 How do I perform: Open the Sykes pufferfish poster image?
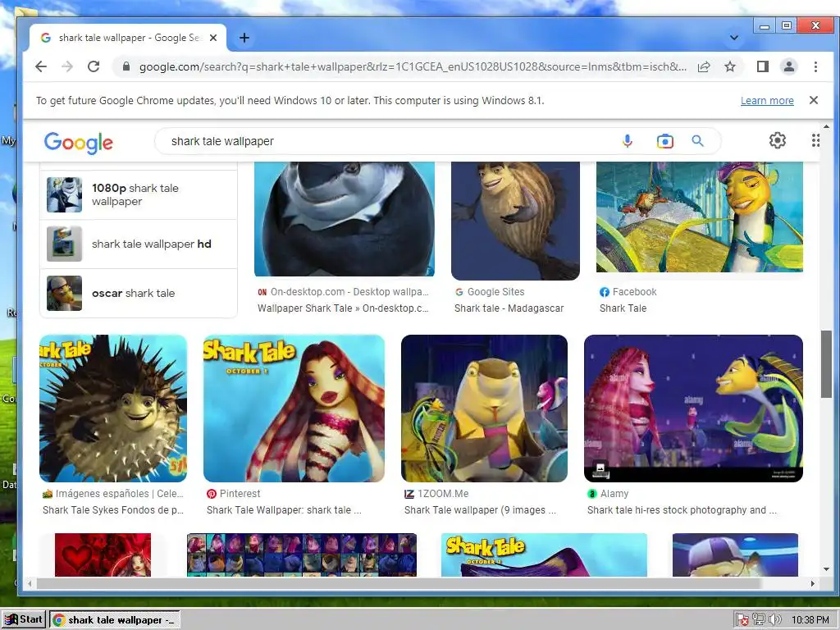113,409
